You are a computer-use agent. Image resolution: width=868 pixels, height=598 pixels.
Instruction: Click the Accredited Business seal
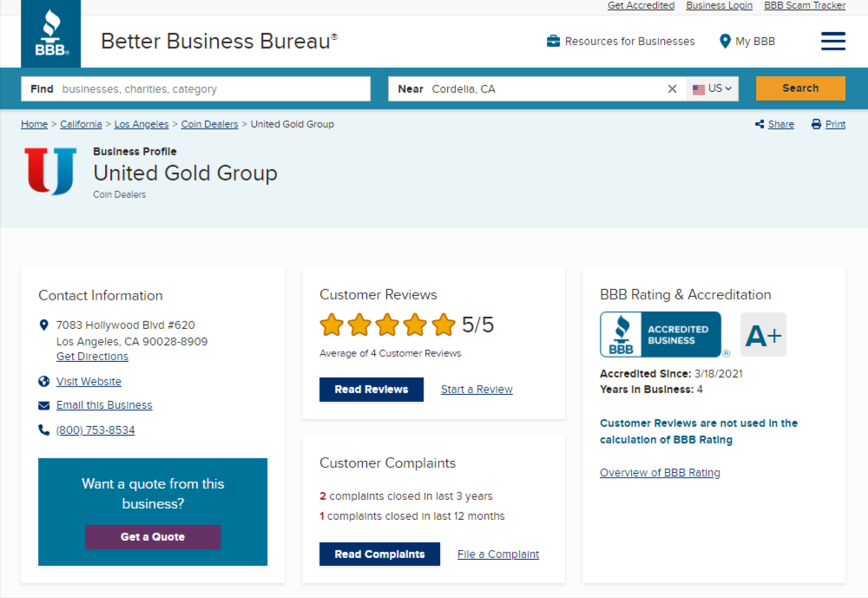pyautogui.click(x=661, y=334)
